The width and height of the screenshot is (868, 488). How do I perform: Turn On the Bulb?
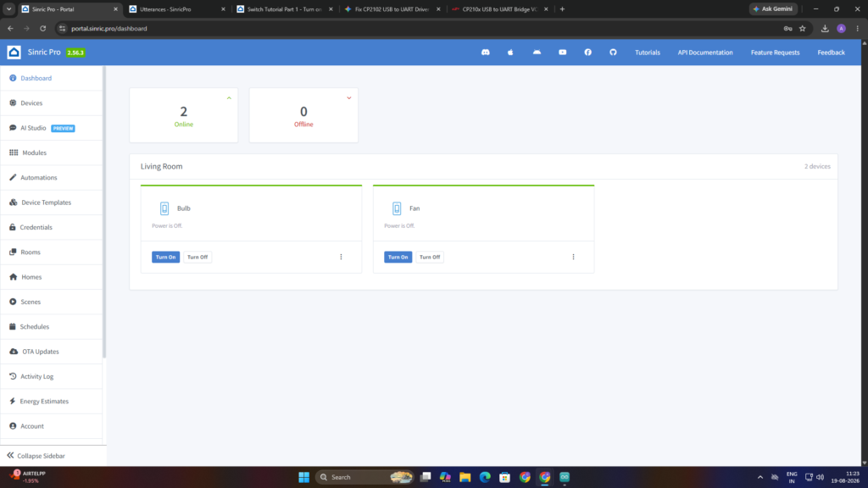click(x=165, y=257)
